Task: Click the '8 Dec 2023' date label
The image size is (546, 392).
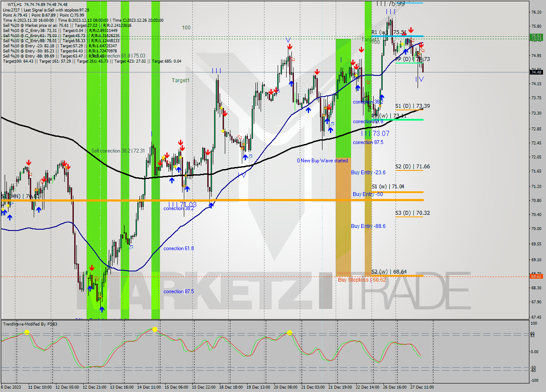Action: [11, 387]
